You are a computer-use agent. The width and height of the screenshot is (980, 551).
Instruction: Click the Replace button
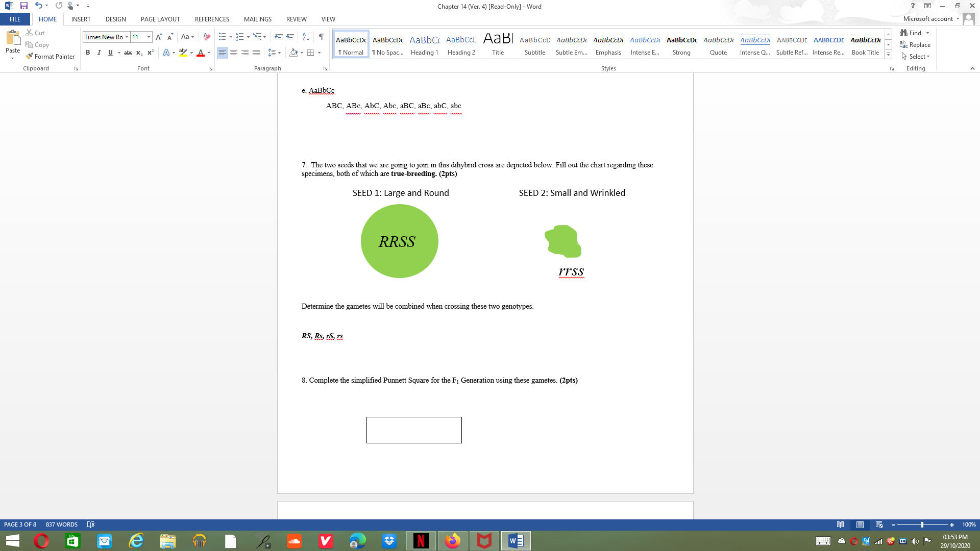915,45
